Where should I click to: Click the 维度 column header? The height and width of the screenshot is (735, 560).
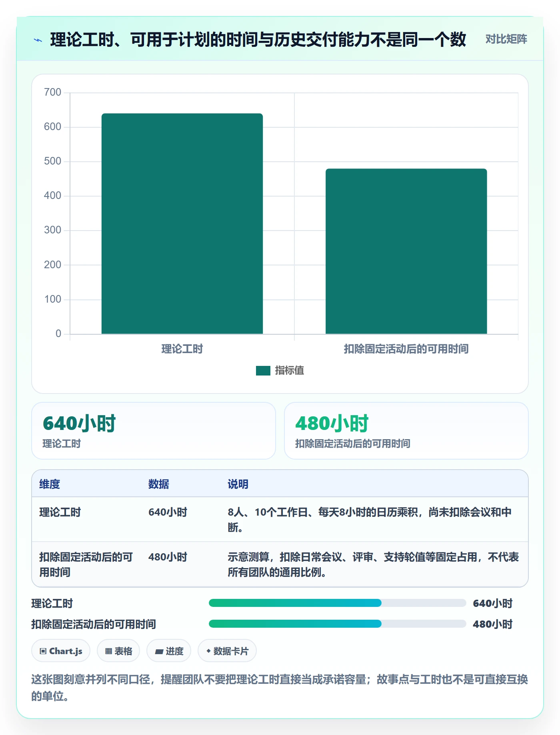[50, 484]
